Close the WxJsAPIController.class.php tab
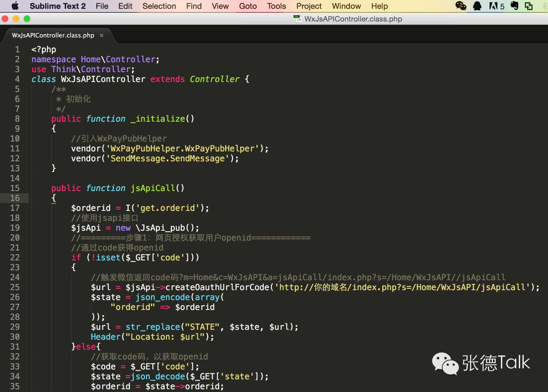 [x=102, y=36]
